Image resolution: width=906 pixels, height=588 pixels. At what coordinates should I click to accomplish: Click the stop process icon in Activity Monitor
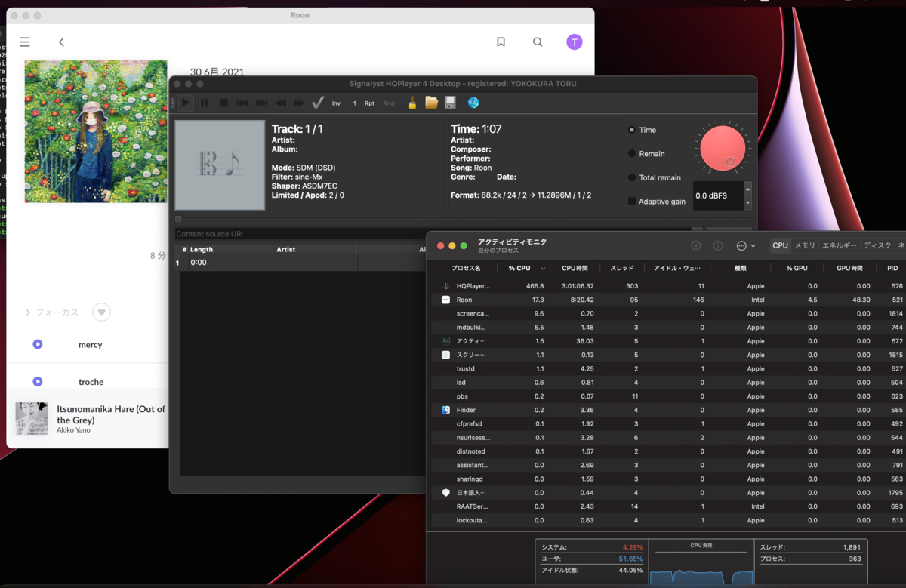(696, 245)
